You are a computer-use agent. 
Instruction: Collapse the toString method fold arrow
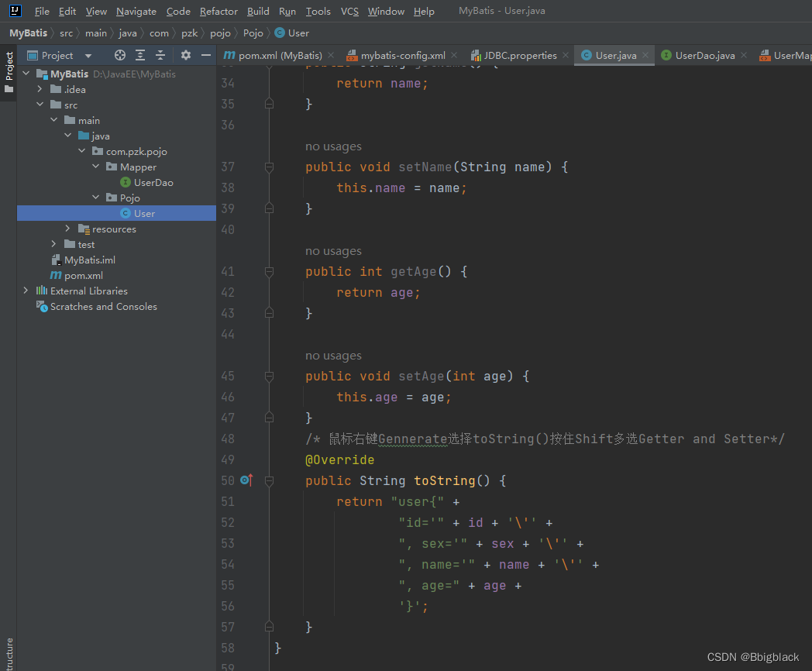pyautogui.click(x=269, y=480)
